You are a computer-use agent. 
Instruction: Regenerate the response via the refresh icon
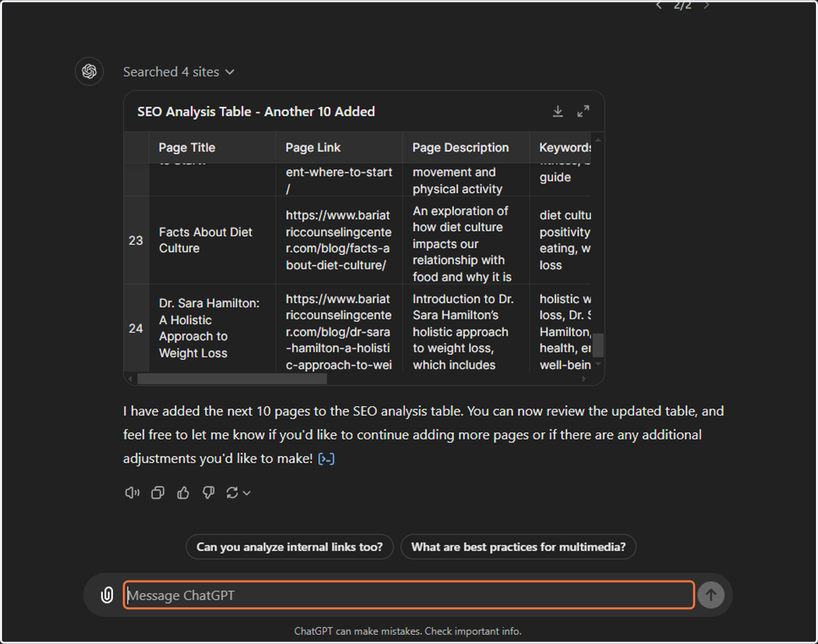tap(232, 493)
